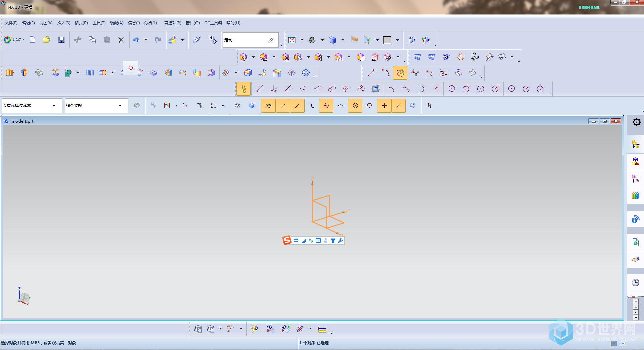Expand the Undo history dropdown arrow

146,40
